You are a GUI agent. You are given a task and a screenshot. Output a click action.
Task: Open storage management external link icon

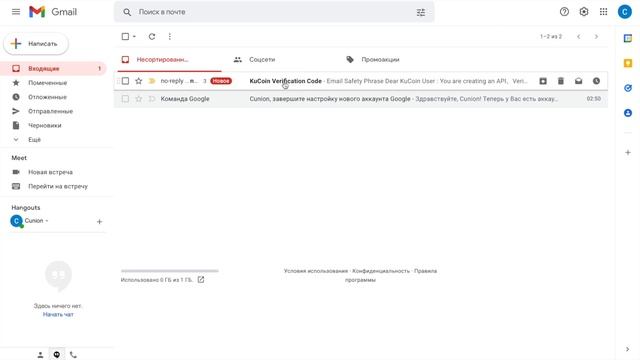click(201, 280)
